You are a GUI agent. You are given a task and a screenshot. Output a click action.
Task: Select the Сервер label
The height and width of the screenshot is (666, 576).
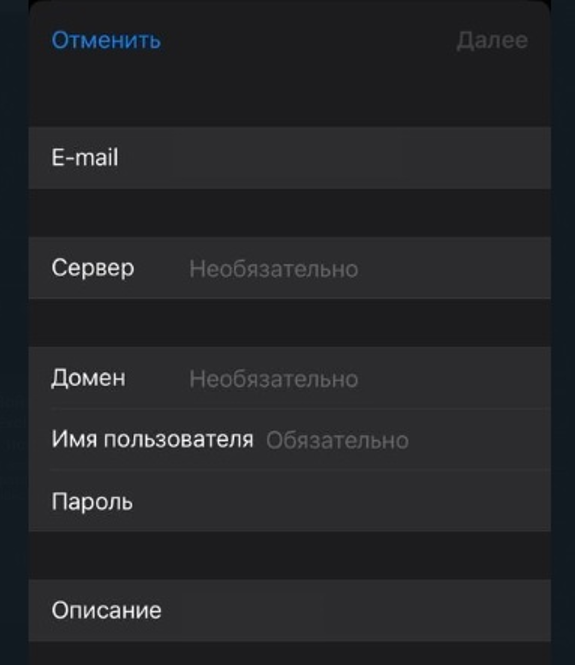93,268
